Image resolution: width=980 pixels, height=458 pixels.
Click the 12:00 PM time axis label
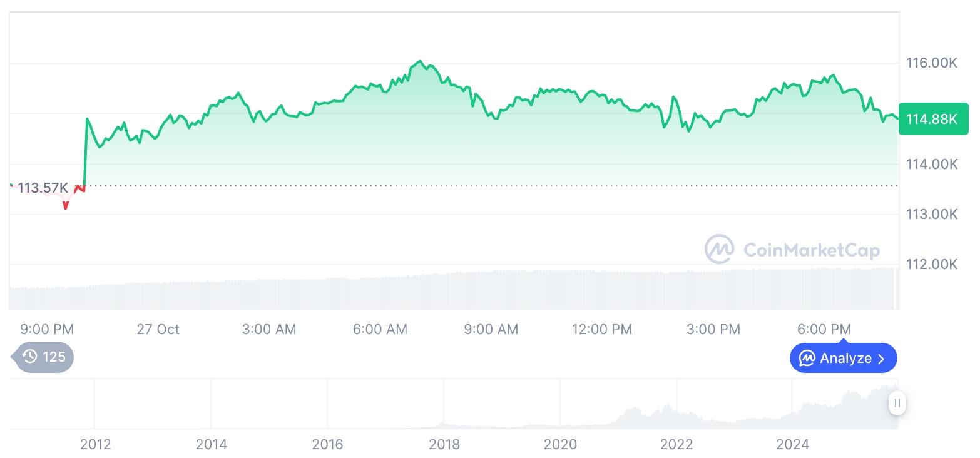(x=602, y=329)
